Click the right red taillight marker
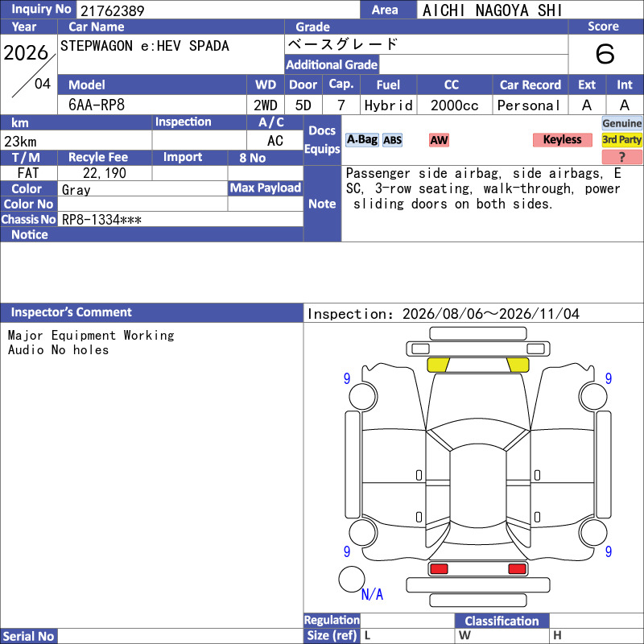 point(517,569)
